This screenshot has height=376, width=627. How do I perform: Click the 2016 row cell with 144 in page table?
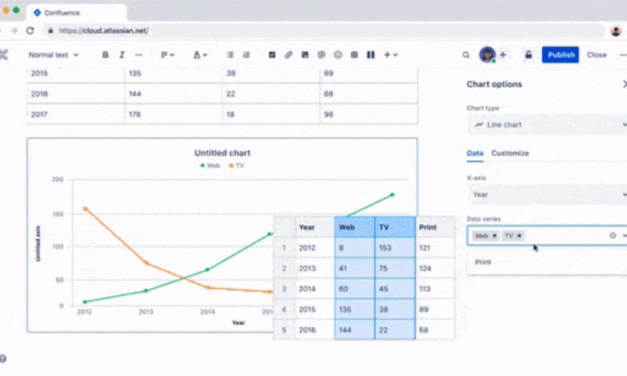173,94
